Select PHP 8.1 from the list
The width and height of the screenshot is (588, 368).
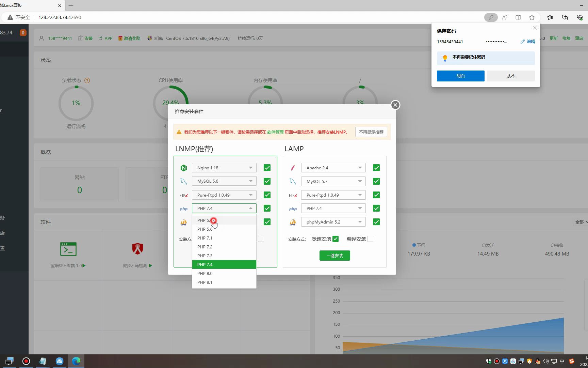224,282
